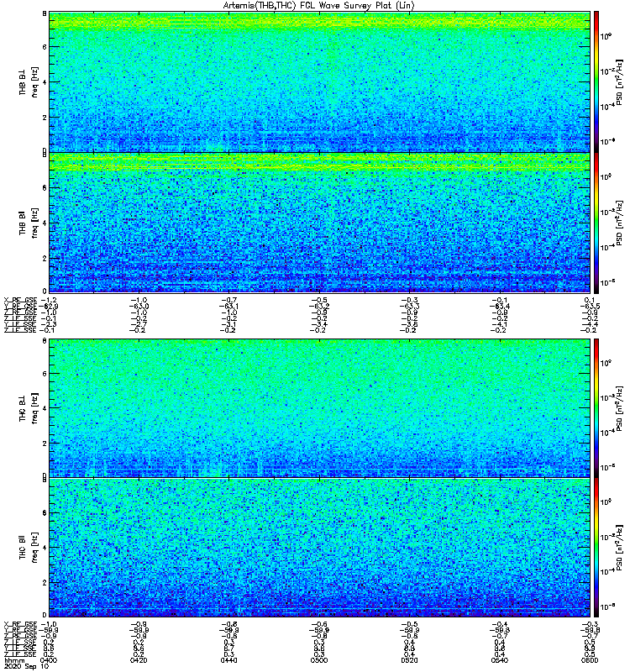Click the '0500' time tick label
The image size is (630, 672).
(319, 660)
